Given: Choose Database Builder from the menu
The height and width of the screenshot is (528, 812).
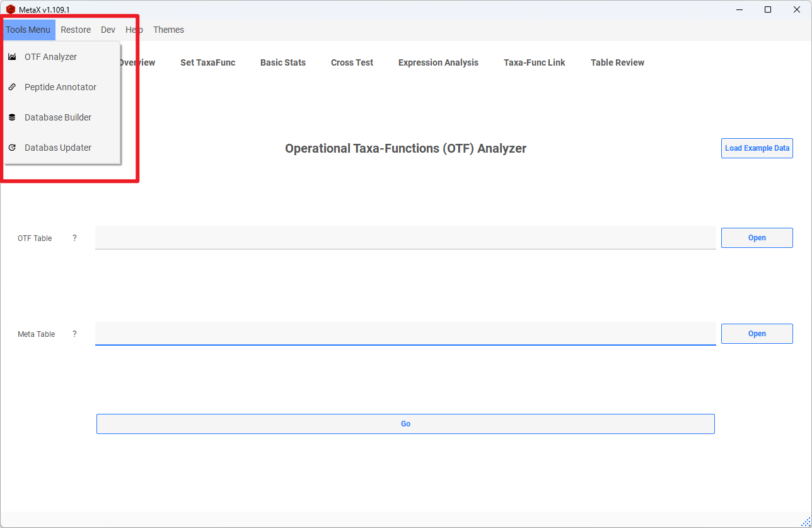Looking at the screenshot, I should [x=62, y=117].
